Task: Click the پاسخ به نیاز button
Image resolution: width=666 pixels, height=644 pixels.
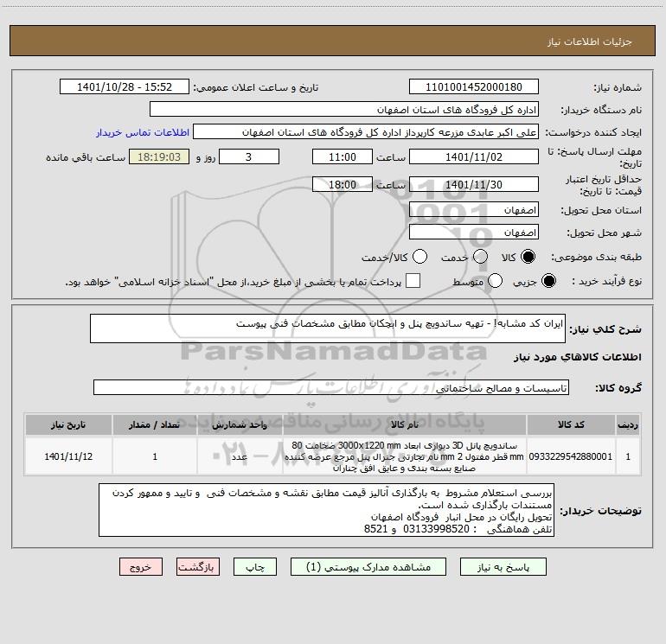Action: coord(503,567)
